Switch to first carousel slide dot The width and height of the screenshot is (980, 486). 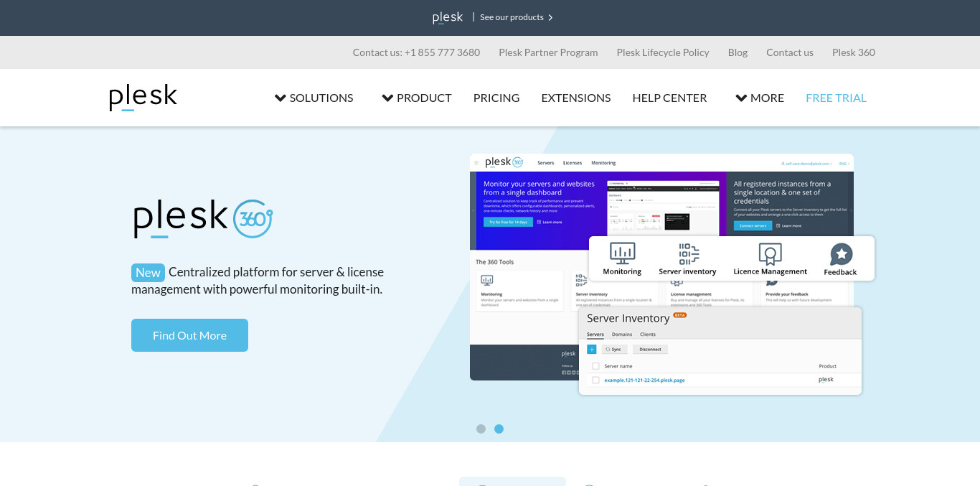click(x=481, y=429)
